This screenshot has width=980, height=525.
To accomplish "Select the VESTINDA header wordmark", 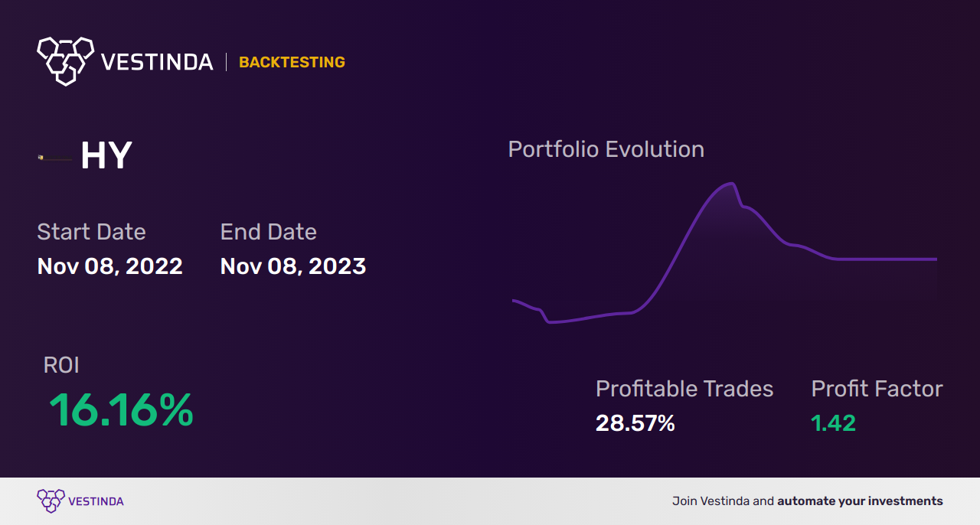I will point(157,62).
